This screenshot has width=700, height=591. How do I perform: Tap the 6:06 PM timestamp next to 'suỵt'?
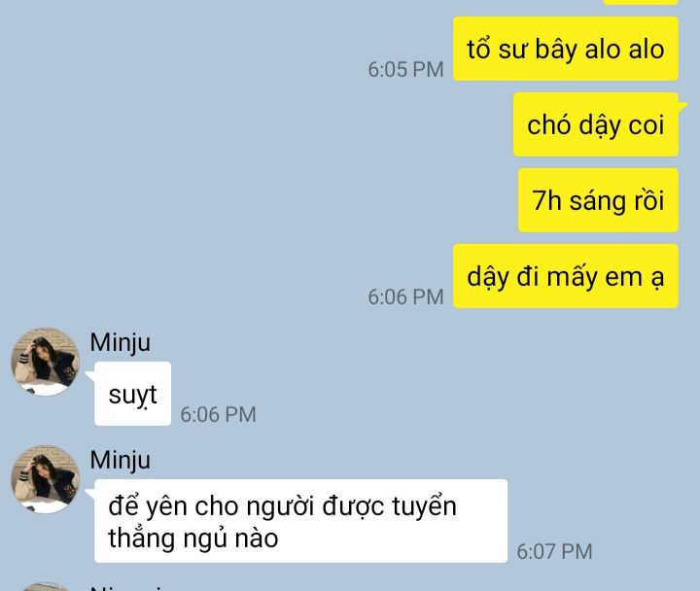219,415
